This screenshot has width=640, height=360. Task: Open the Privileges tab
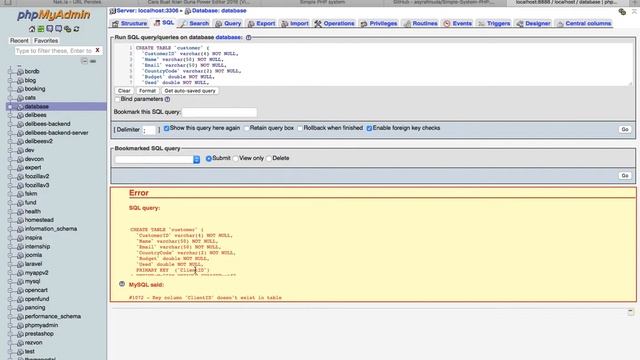click(x=379, y=24)
